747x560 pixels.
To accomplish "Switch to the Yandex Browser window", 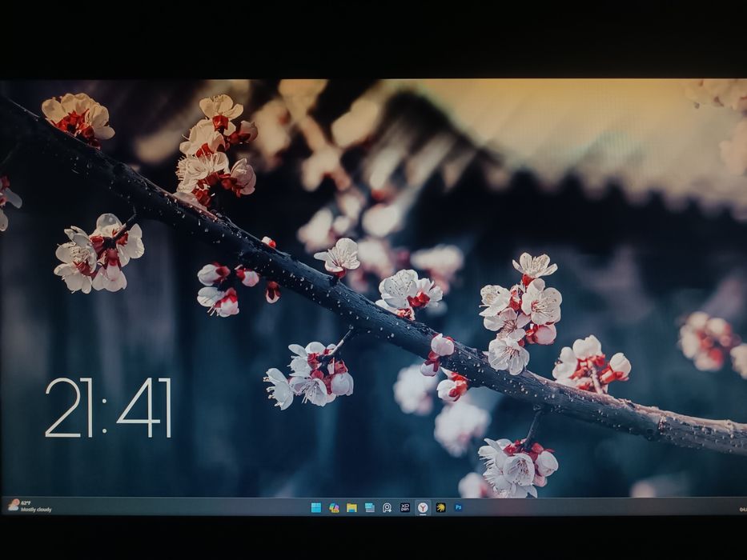I will tap(423, 508).
